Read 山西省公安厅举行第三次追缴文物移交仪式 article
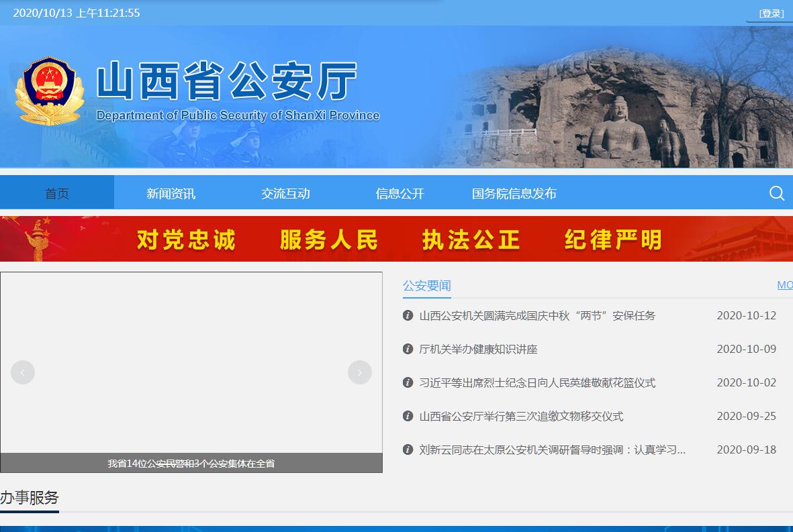This screenshot has width=793, height=532. [521, 416]
